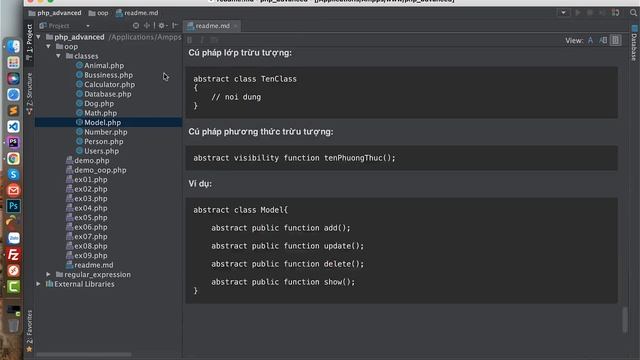Image resolution: width=640 pixels, height=360 pixels.
Task: Select Number.php in the project tree
Action: point(105,132)
